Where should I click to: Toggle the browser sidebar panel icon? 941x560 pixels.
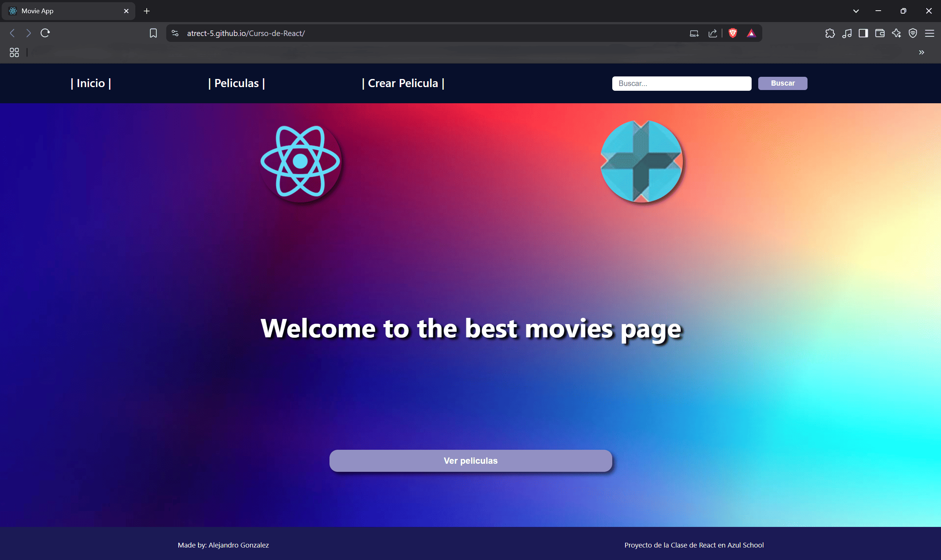tap(863, 33)
